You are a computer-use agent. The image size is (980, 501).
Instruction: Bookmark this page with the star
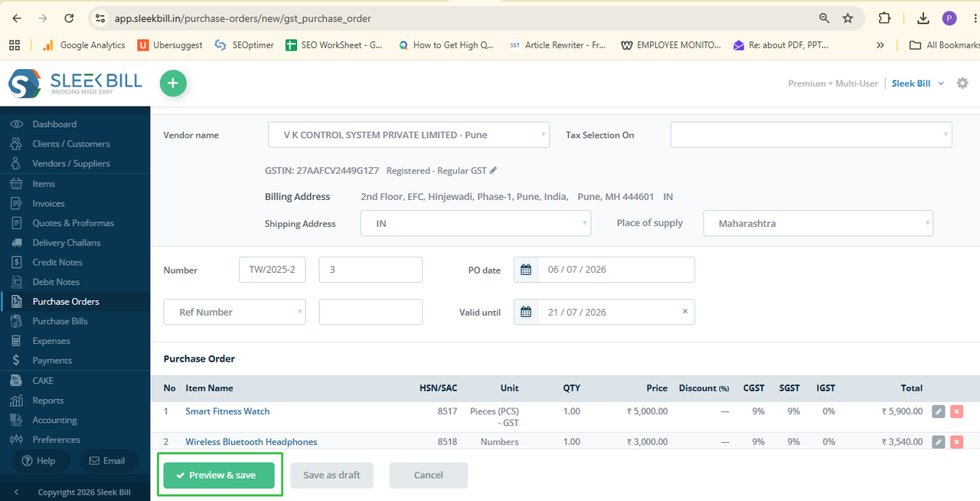[848, 18]
